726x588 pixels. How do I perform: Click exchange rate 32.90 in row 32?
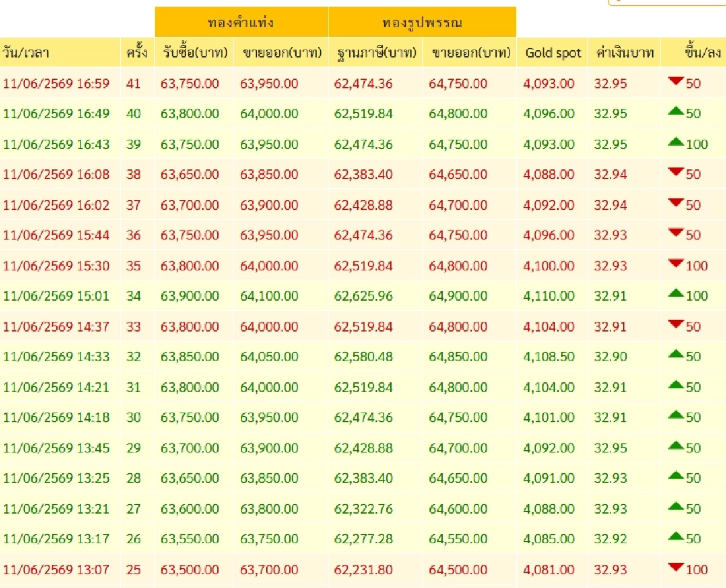pos(610,357)
